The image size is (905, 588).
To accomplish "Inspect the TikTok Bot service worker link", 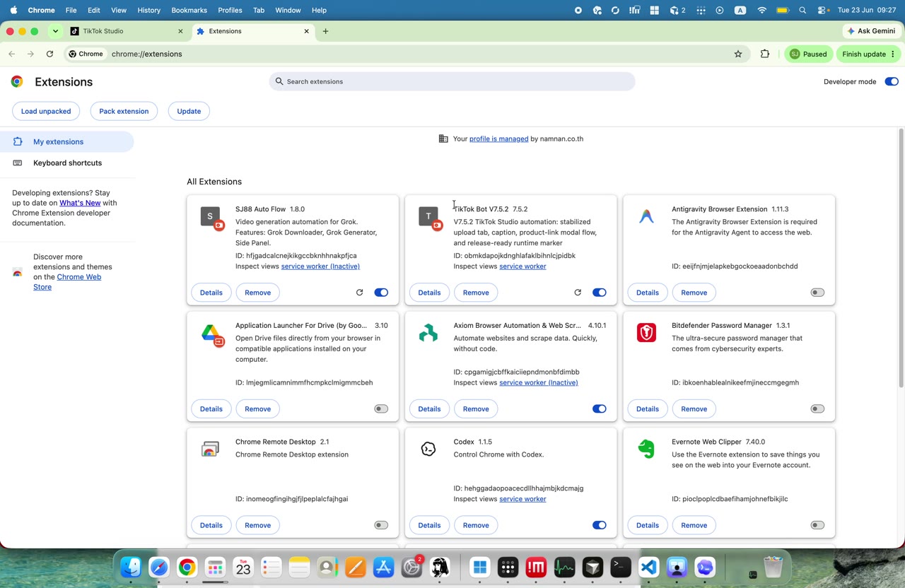I will point(522,266).
